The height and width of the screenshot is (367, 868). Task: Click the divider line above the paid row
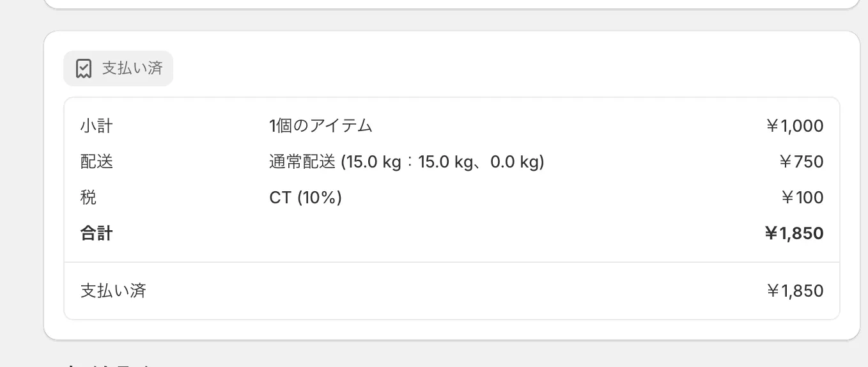point(451,262)
